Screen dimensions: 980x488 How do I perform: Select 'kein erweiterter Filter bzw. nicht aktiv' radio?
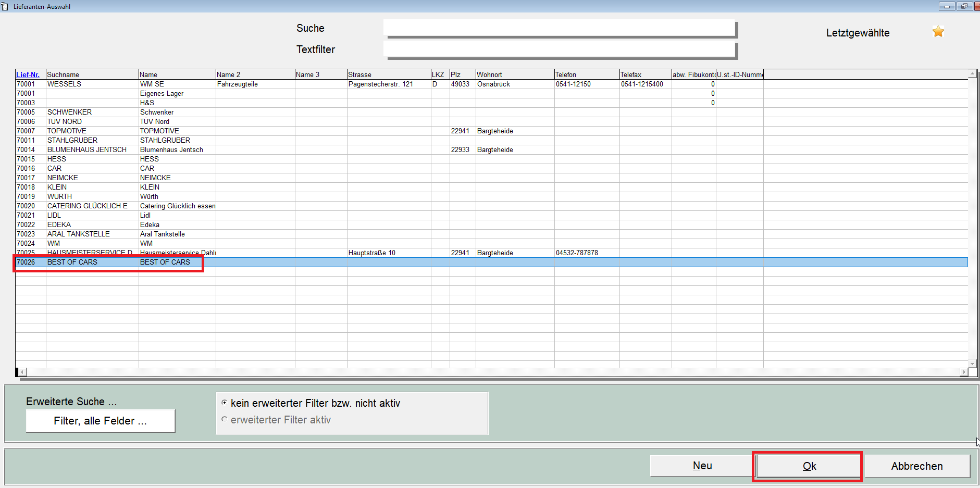click(x=224, y=403)
